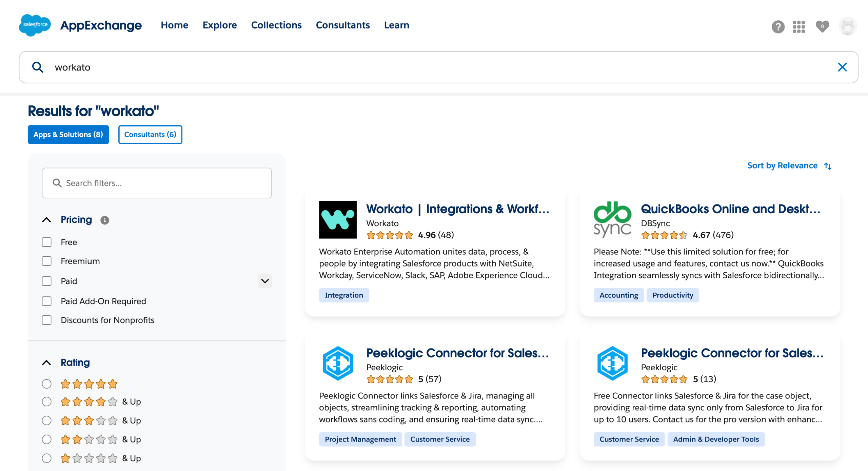Image resolution: width=868 pixels, height=471 pixels.
Task: Clear the search with X icon
Action: click(x=842, y=67)
